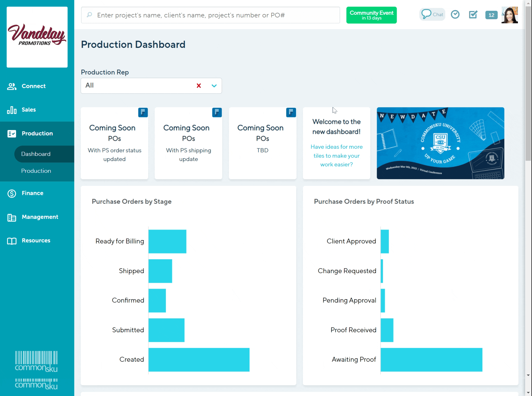532x396 pixels.
Task: Click the clock reminders icon in header
Action: click(455, 14)
